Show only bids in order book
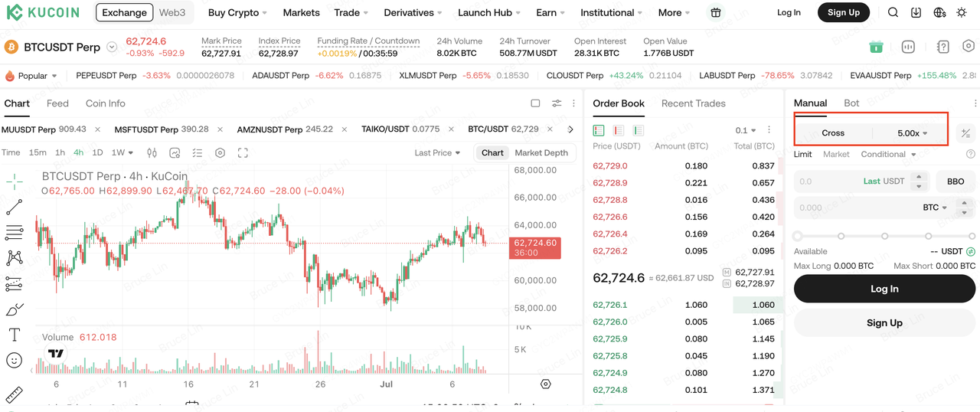980x412 pixels. point(638,130)
